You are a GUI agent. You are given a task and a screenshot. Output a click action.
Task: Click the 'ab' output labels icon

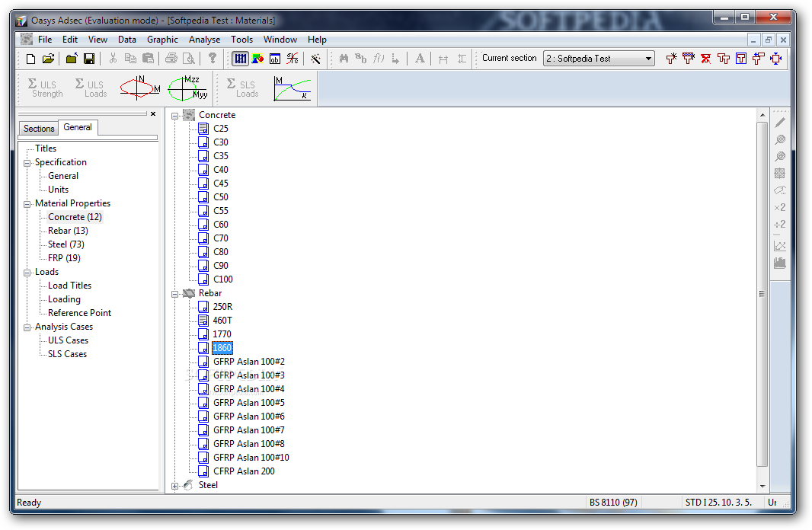pyautogui.click(x=275, y=59)
